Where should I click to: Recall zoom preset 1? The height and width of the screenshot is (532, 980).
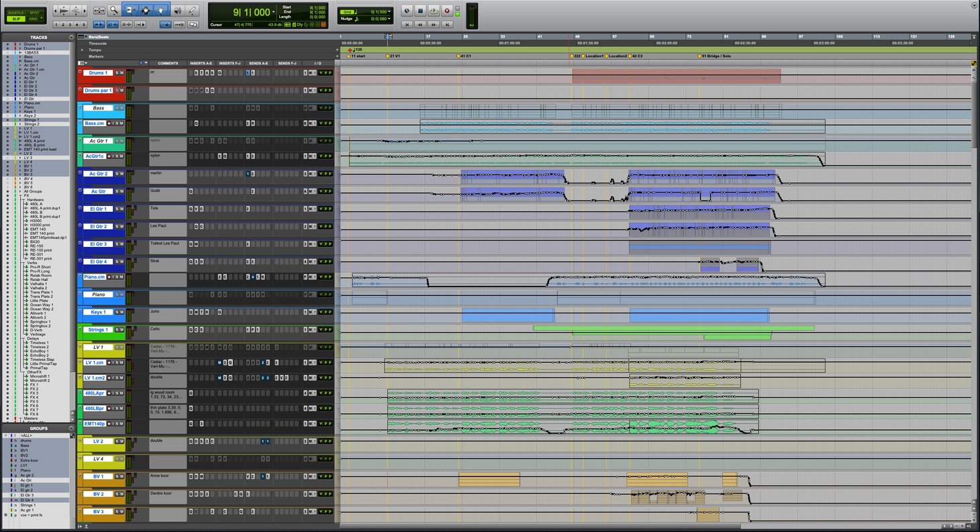[x=57, y=24]
